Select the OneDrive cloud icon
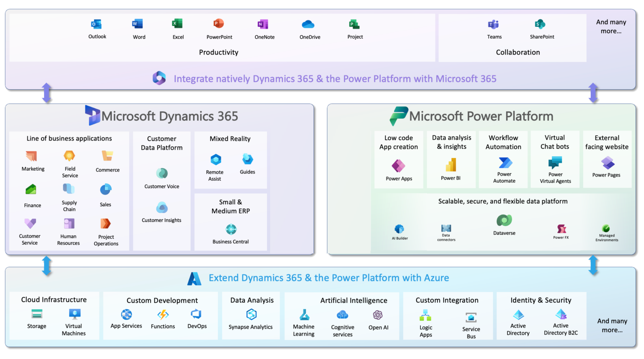This screenshot has width=644, height=359. (x=308, y=24)
